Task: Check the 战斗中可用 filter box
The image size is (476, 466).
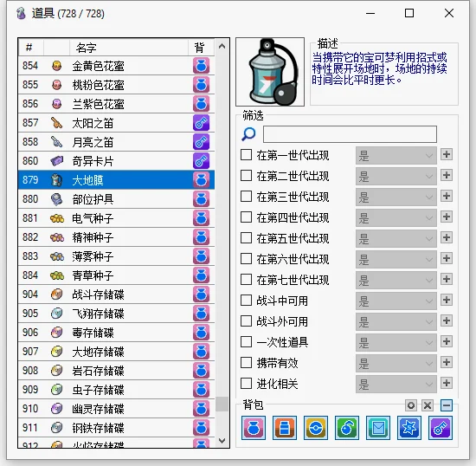Action: (x=246, y=301)
